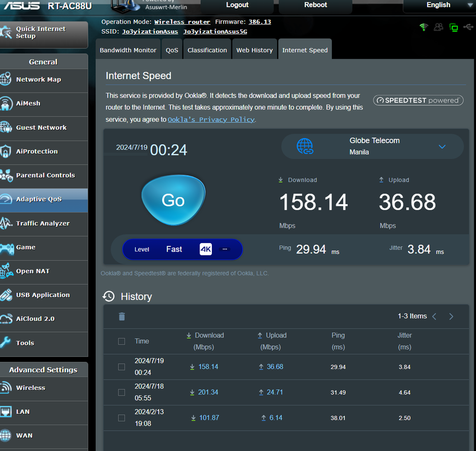Image resolution: width=476 pixels, height=451 pixels.
Task: Select Adaptive QoS in the sidebar
Action: (44, 200)
